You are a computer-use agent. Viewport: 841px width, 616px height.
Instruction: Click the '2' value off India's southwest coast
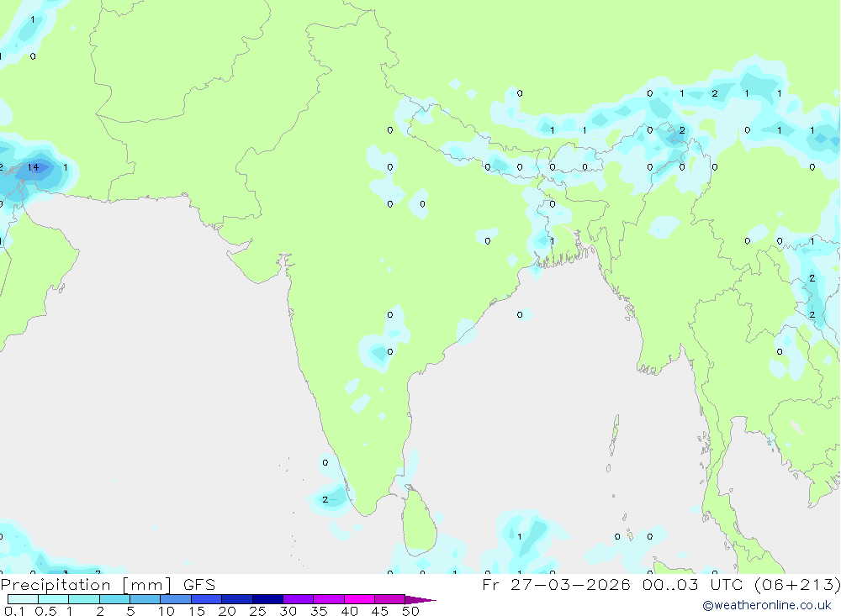325,500
